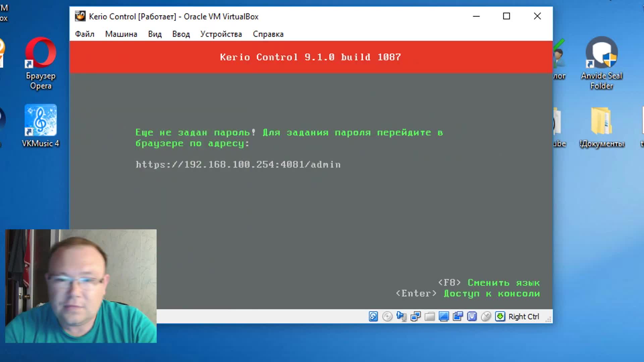The image size is (644, 362).
Task: Click the F8 Сменить язык hint
Action: point(489,283)
